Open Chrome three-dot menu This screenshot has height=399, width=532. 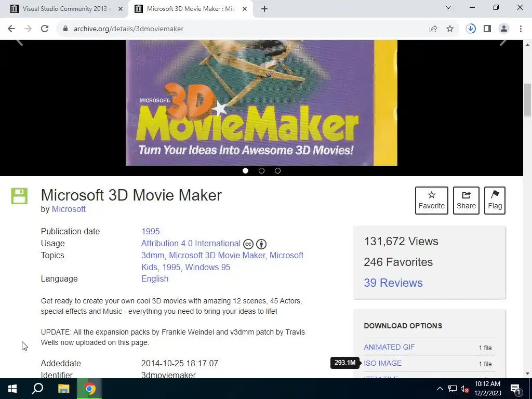tap(521, 29)
